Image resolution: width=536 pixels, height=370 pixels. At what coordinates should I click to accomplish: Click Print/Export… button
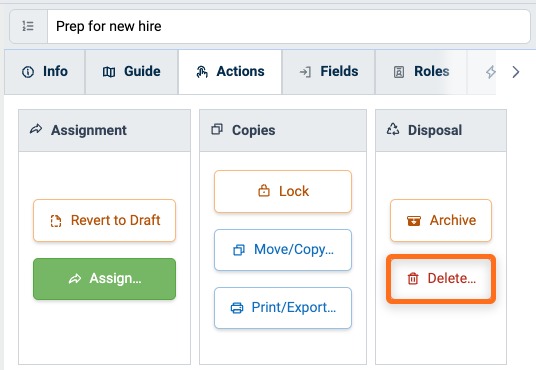(283, 308)
